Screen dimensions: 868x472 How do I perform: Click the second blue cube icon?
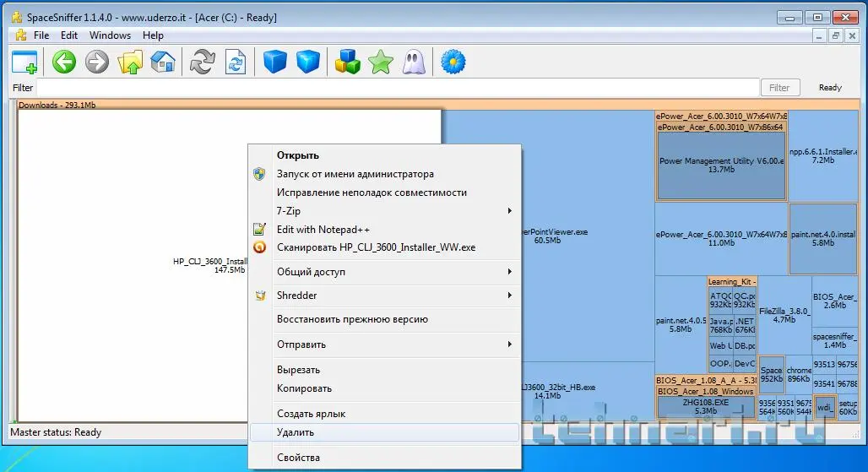pos(308,62)
